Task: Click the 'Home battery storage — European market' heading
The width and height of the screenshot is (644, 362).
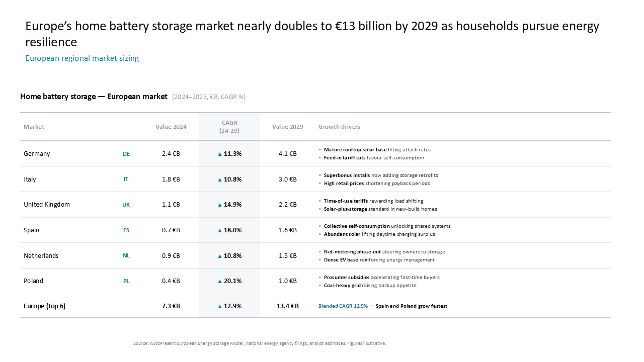Action: (94, 96)
